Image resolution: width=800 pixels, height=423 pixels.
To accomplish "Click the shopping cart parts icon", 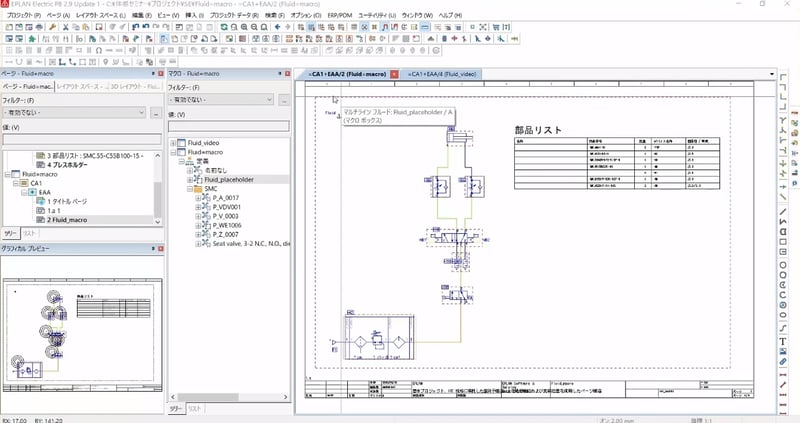I will (495, 27).
